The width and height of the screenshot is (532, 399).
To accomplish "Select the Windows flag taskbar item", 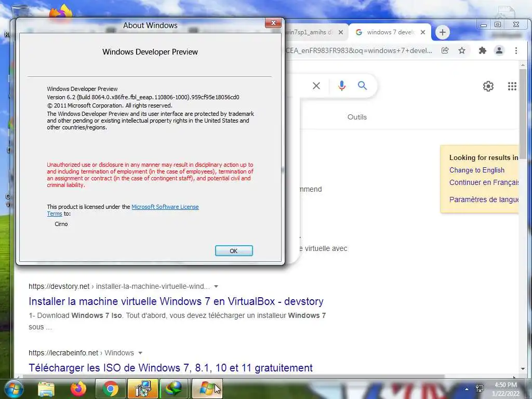I will pos(207,389).
